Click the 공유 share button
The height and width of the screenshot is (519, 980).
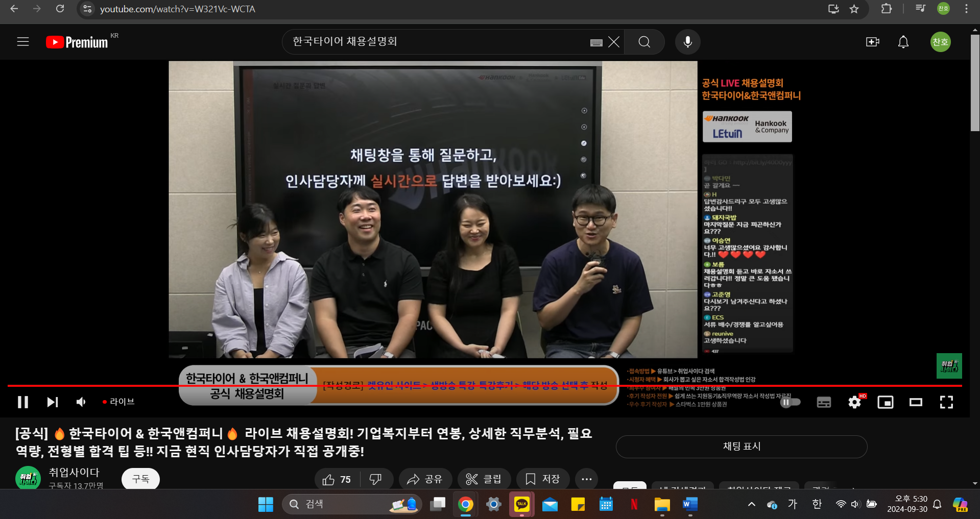click(425, 479)
